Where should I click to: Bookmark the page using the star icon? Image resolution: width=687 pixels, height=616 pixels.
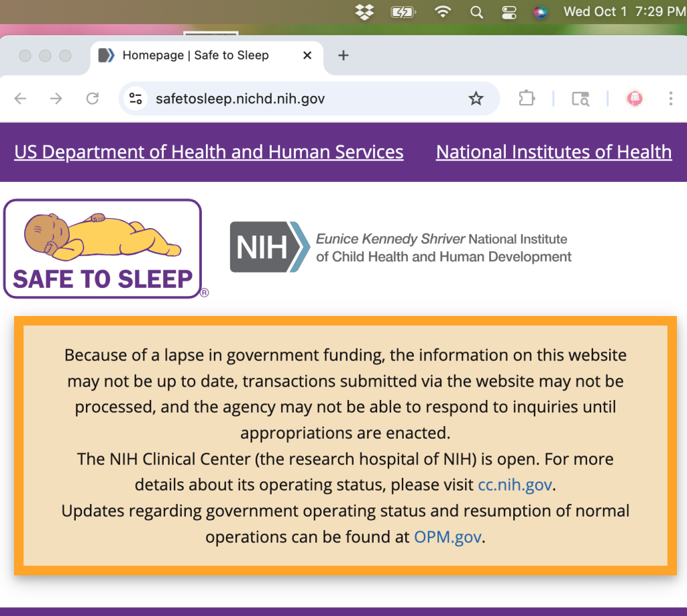(476, 98)
